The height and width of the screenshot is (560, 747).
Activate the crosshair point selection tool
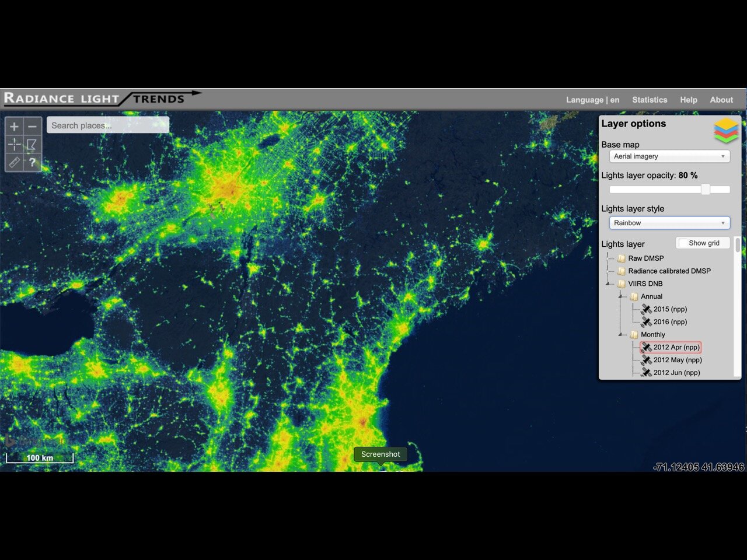click(15, 144)
